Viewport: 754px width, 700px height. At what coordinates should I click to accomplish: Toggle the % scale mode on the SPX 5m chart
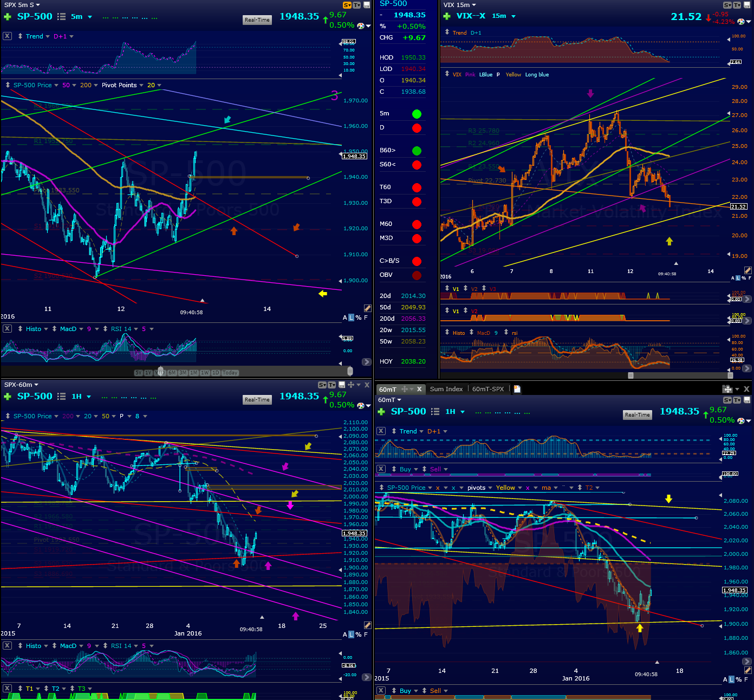click(x=359, y=318)
